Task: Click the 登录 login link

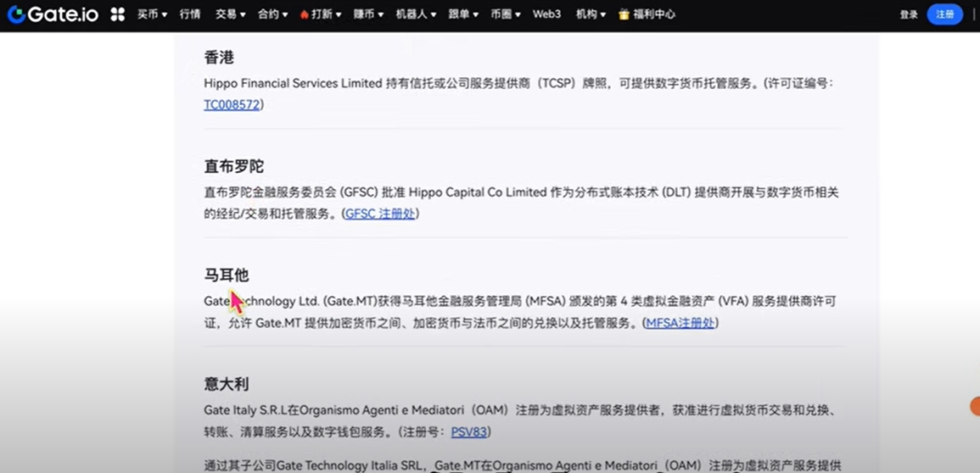Action: (909, 14)
